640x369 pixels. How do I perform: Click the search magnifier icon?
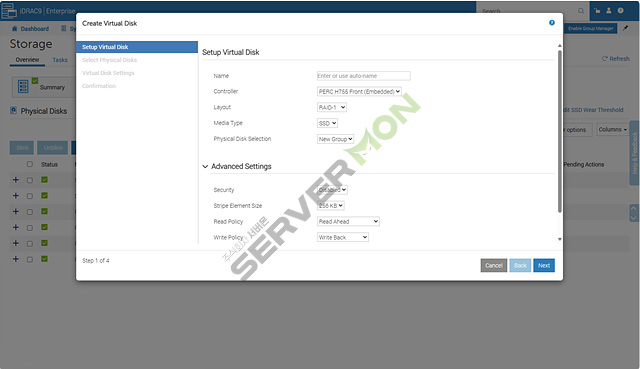[581, 11]
